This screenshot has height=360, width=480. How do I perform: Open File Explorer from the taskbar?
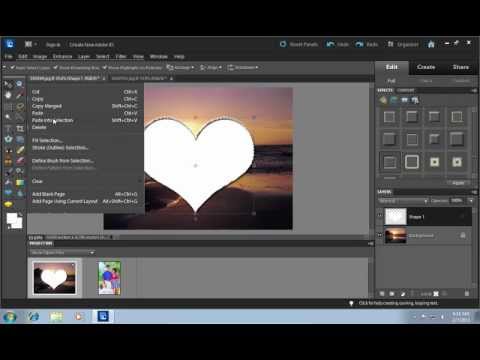[x=56, y=316]
